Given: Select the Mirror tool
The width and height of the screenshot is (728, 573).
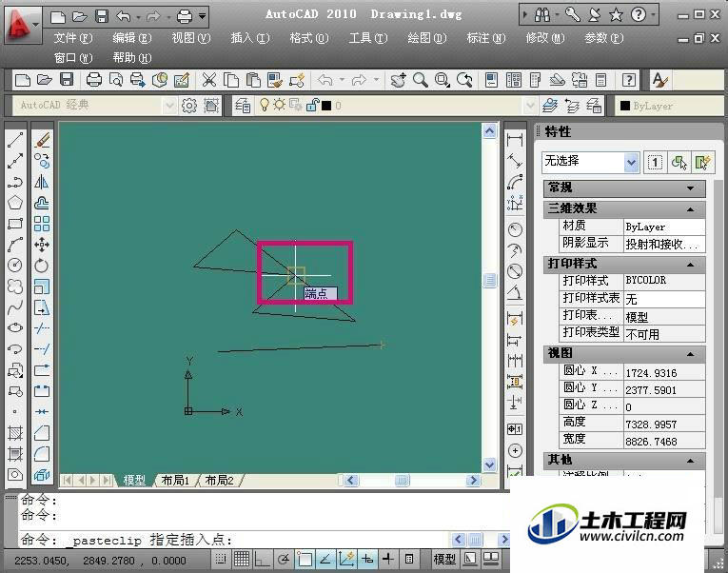Looking at the screenshot, I should (x=42, y=182).
